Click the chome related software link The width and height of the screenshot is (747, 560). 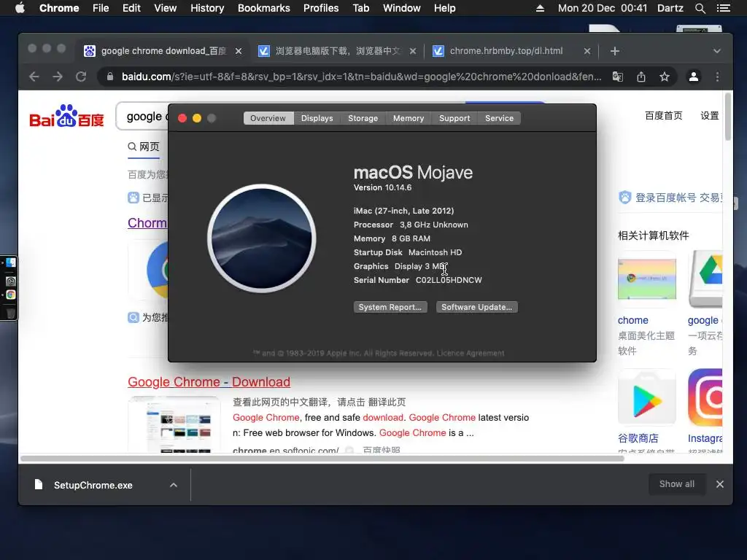[x=632, y=321]
